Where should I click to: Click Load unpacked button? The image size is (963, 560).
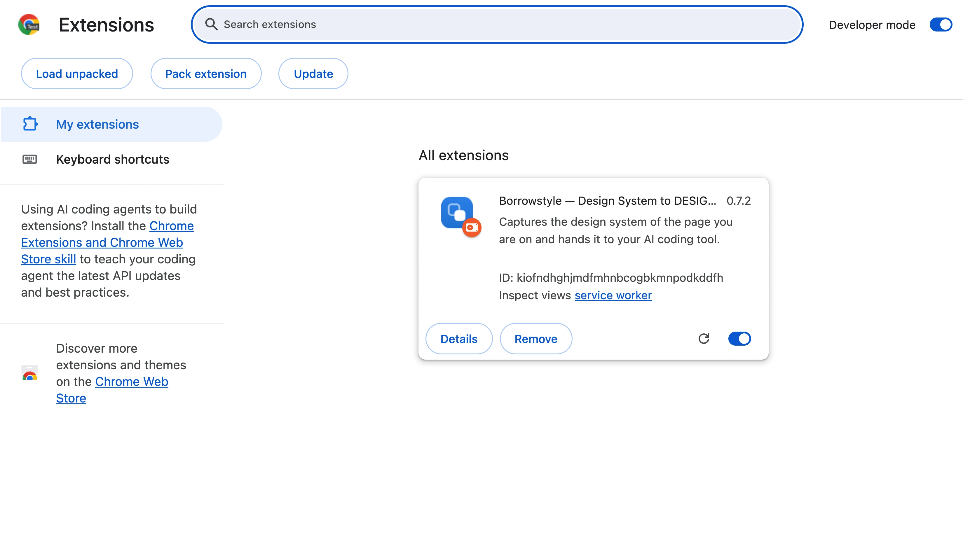[x=77, y=74]
